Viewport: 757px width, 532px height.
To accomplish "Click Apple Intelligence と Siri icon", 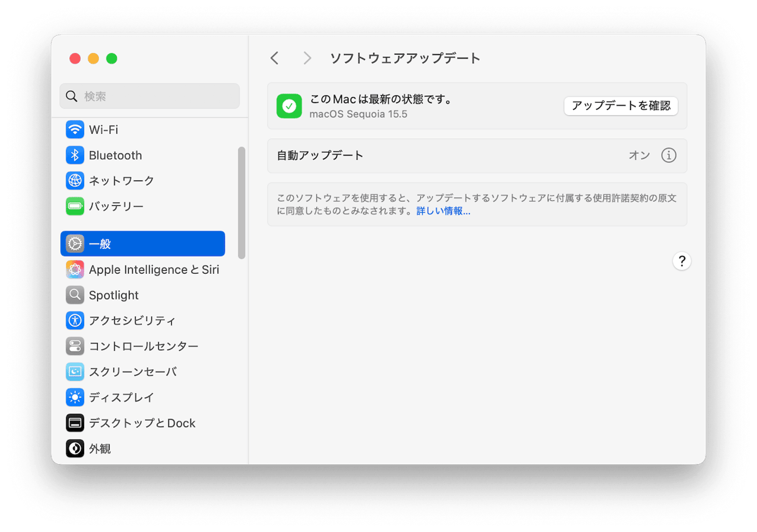I will pyautogui.click(x=75, y=270).
